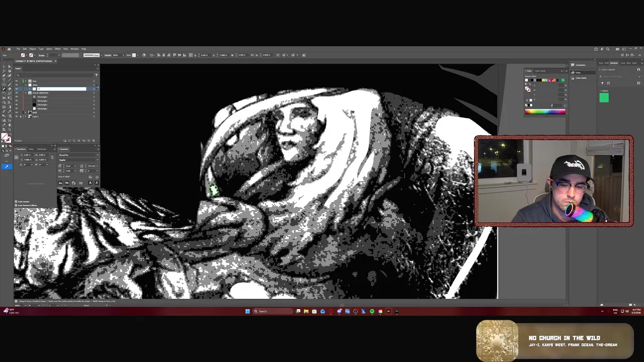Image resolution: width=644 pixels, height=362 pixels.
Task: Select the Scale tool
Action: (x=10, y=94)
